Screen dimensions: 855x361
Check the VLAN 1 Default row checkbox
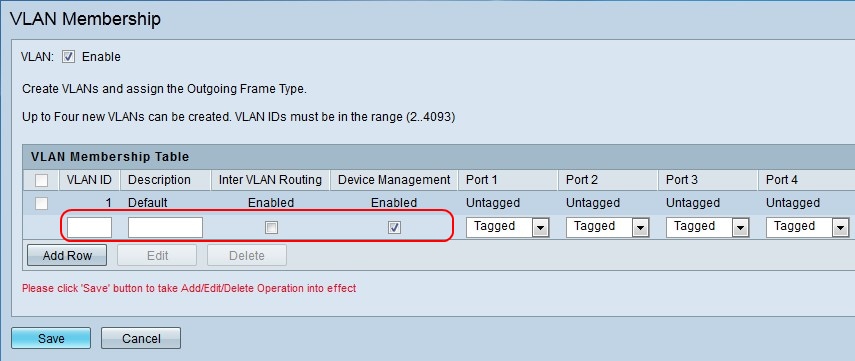point(41,203)
